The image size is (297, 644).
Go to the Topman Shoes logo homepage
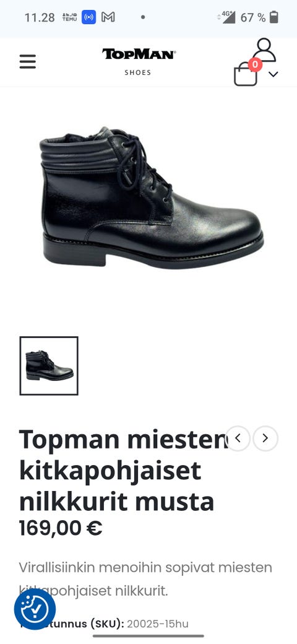(x=138, y=61)
